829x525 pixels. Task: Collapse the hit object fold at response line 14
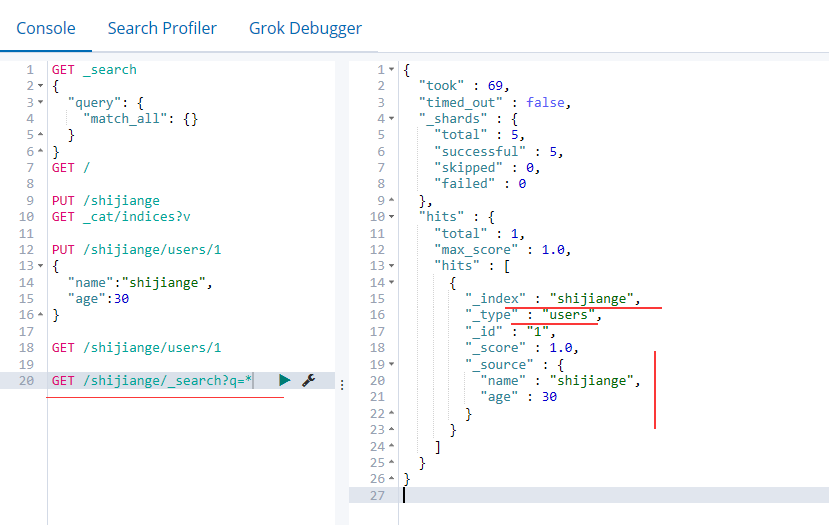[x=392, y=282]
